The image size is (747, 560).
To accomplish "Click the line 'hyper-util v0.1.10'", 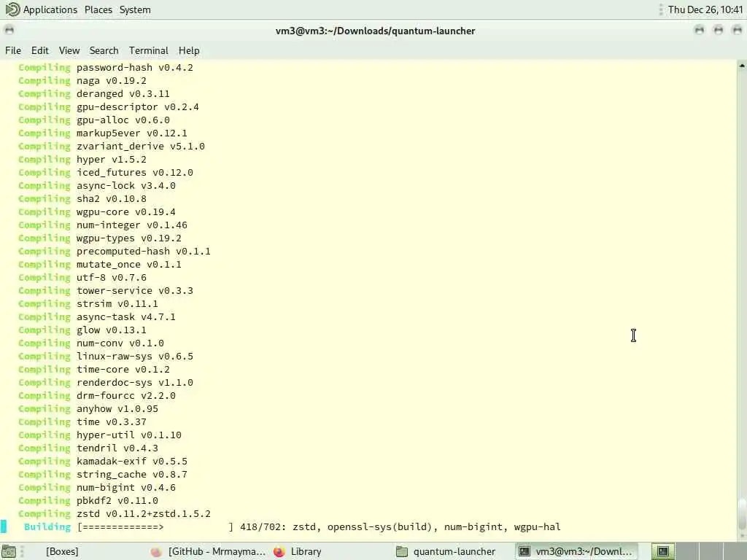I will click(x=129, y=435).
